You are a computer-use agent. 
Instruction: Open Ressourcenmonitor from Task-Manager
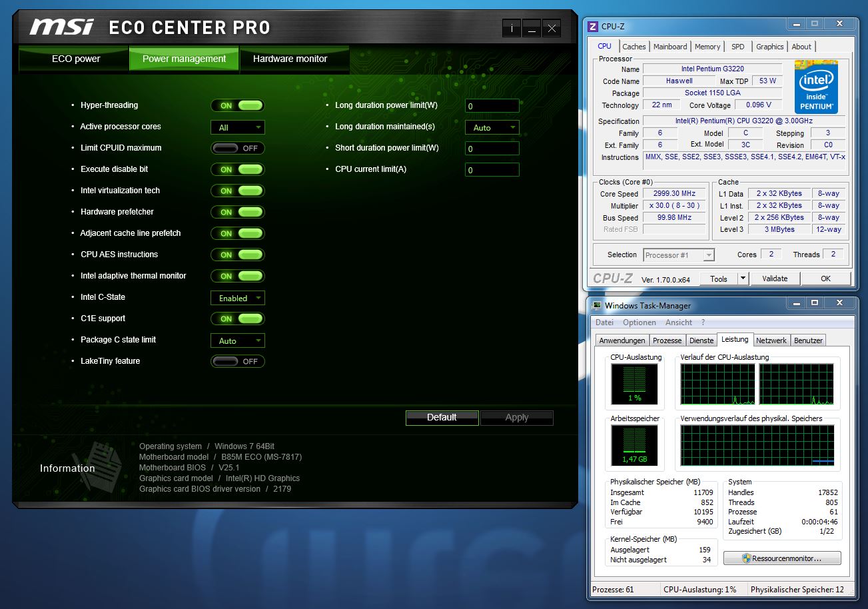[x=782, y=558]
